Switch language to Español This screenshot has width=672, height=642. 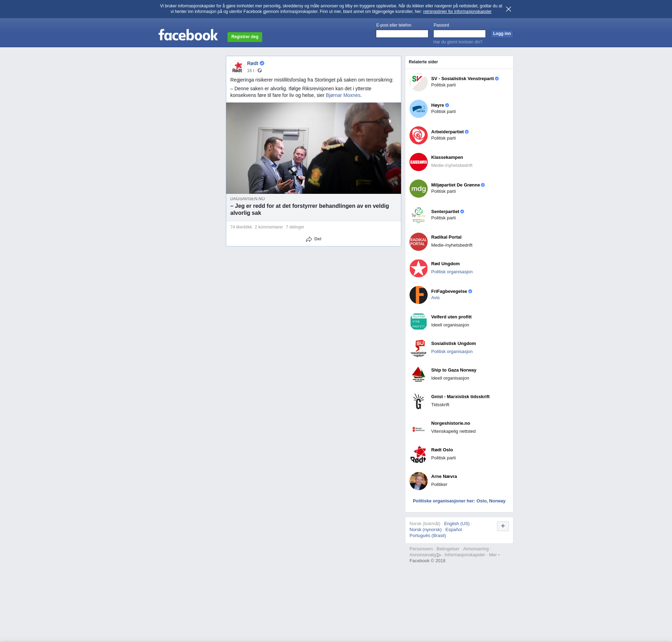[454, 530]
